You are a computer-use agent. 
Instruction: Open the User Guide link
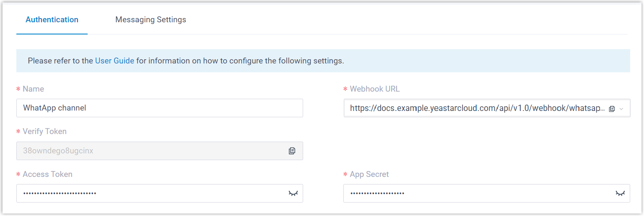click(114, 61)
